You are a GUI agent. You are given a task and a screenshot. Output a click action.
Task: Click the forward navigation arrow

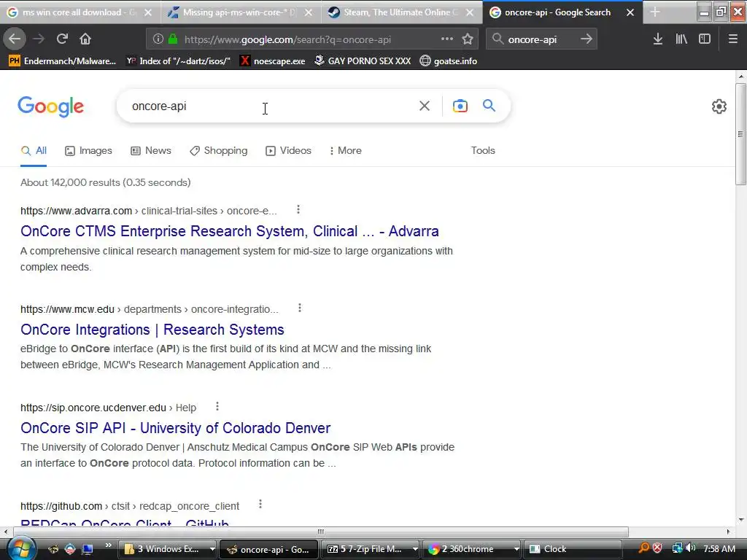point(39,39)
